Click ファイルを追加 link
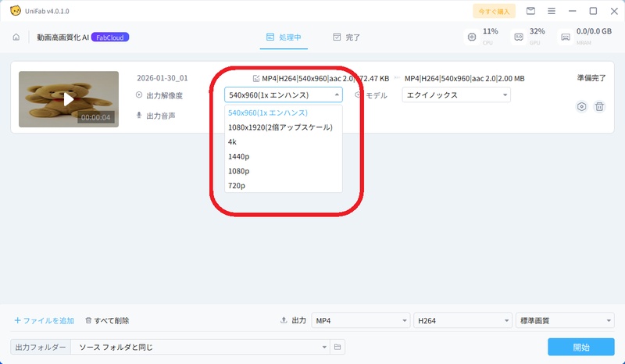 tap(45, 320)
